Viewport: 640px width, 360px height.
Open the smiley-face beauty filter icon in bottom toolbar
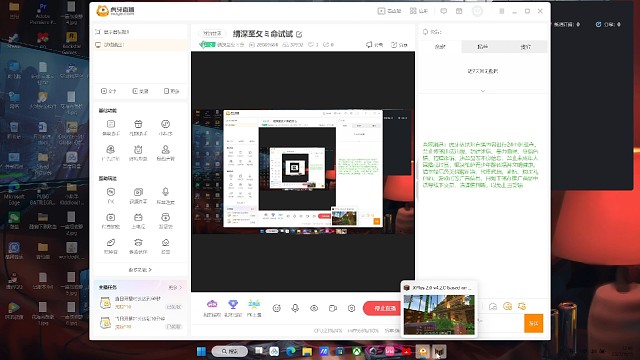pos(277,308)
